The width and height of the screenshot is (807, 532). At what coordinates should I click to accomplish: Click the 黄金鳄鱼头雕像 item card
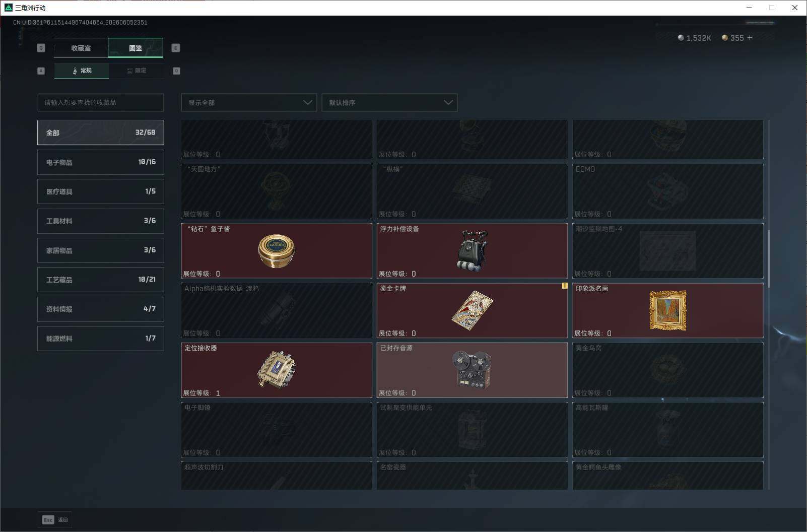click(x=668, y=476)
